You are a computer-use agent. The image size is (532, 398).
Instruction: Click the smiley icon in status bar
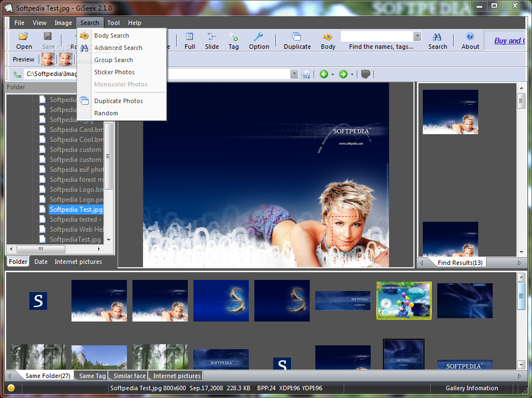coord(11,387)
